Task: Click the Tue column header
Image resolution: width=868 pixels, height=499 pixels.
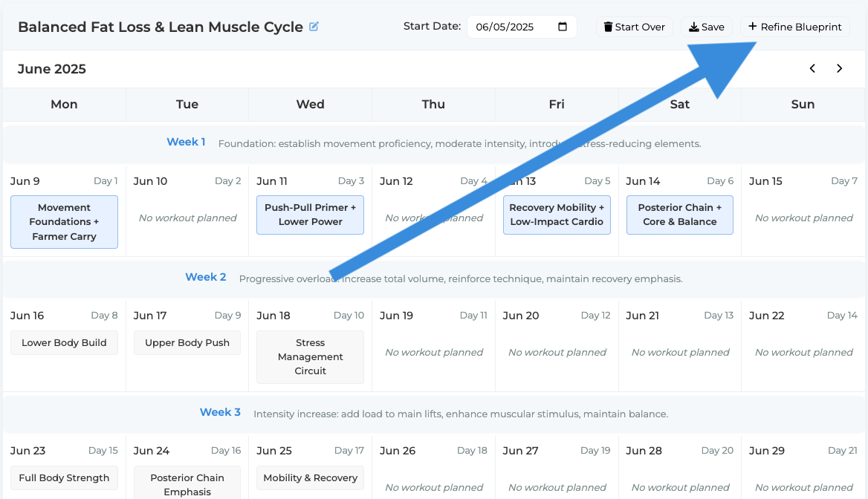Action: (x=187, y=104)
